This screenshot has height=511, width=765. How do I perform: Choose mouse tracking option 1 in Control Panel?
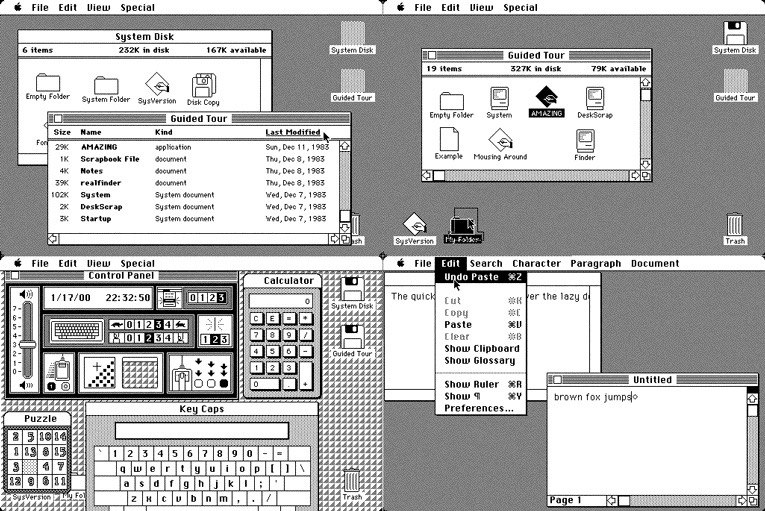tap(52, 387)
